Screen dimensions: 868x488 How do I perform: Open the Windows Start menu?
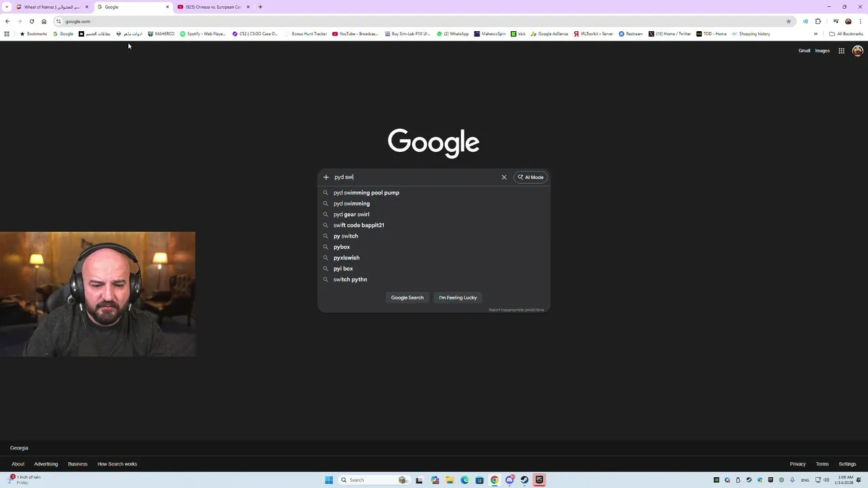(x=329, y=480)
